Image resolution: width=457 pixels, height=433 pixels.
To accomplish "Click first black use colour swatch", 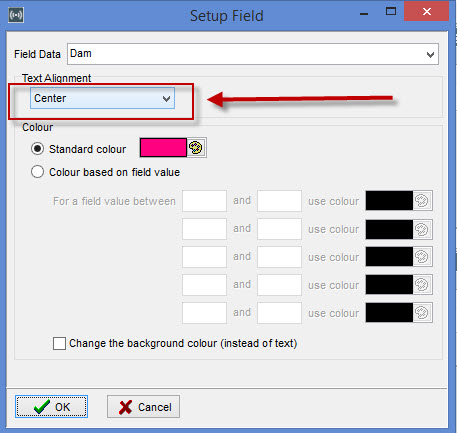I will pyautogui.click(x=389, y=201).
